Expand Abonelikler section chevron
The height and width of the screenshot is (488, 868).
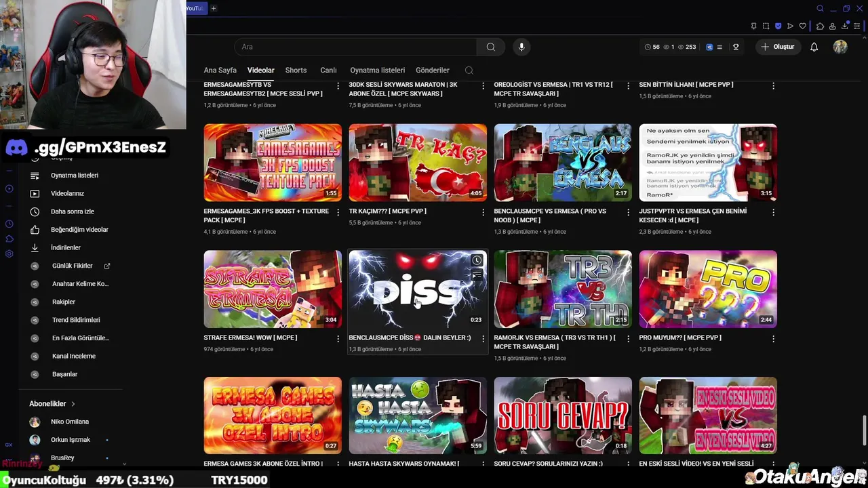(73, 404)
